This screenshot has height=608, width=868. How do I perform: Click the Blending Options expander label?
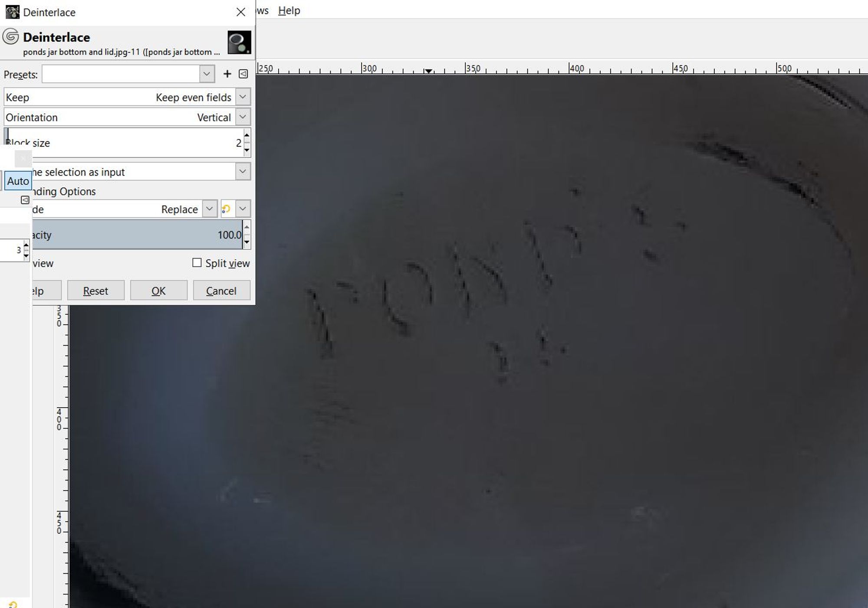click(64, 191)
